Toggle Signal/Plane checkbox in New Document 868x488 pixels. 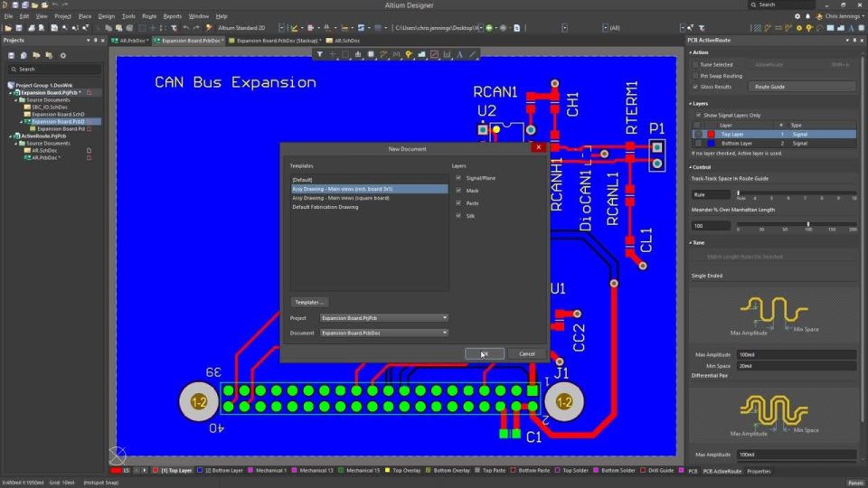point(458,178)
